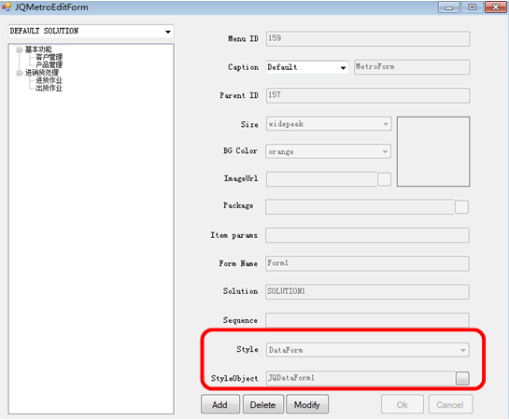Select 产品管理 in the menu tree
This screenshot has height=420, width=509.
(x=49, y=64)
